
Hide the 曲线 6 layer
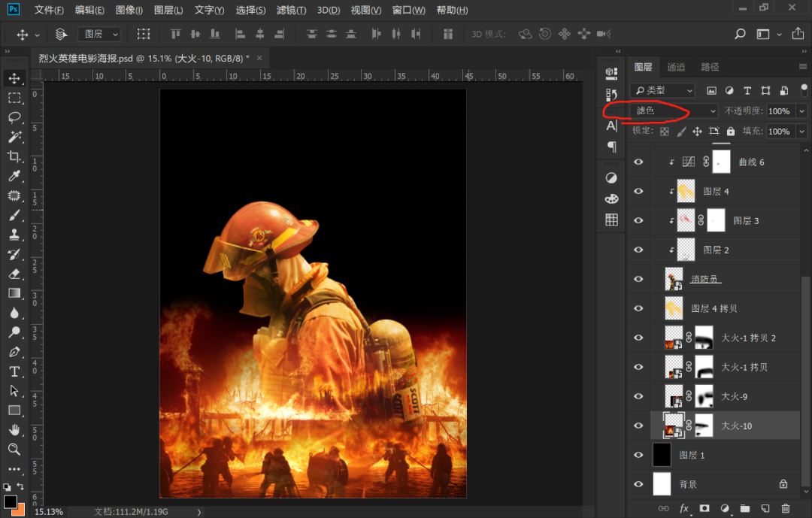638,162
